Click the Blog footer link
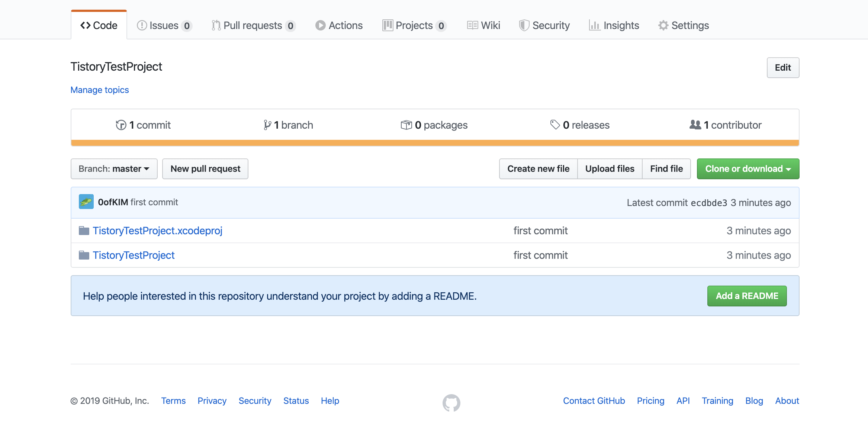Screen dimensions: 868x444 (754, 401)
